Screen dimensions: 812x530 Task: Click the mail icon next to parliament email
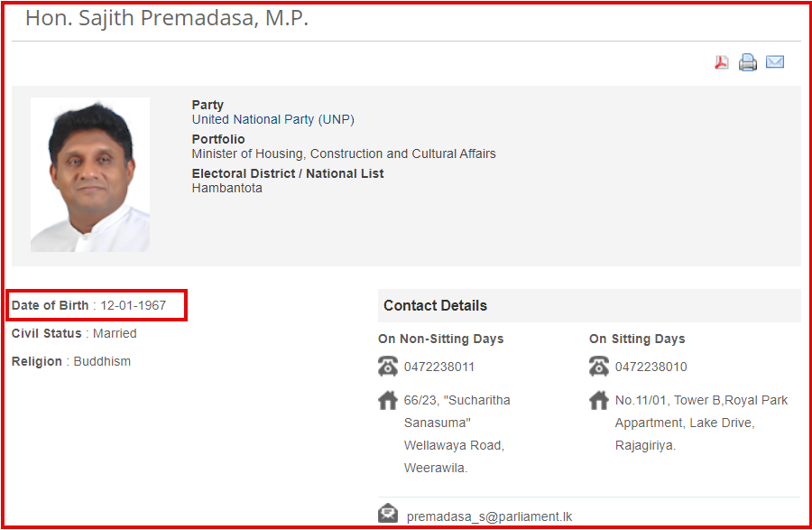388,514
